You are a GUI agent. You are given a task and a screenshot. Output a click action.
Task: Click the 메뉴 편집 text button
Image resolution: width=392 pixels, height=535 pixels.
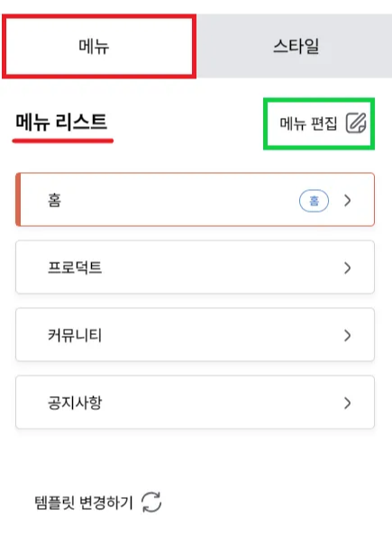(308, 123)
